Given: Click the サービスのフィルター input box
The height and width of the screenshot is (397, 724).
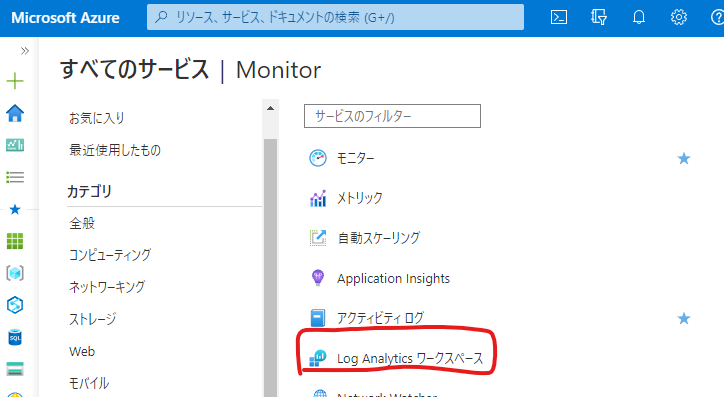Looking at the screenshot, I should tap(392, 116).
